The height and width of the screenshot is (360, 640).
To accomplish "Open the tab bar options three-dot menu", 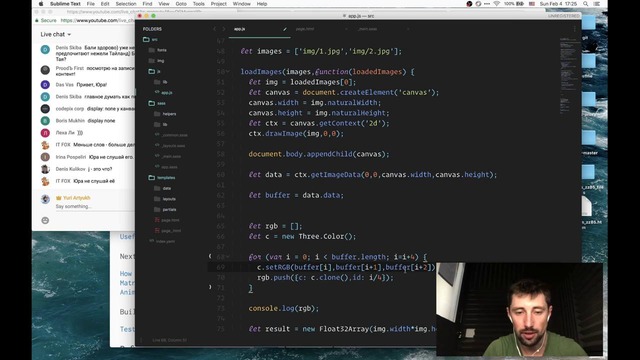I will [x=575, y=29].
